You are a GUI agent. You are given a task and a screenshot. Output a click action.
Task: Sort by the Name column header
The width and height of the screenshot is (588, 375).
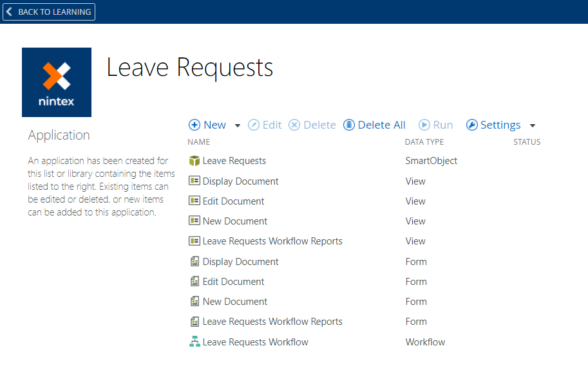point(199,142)
